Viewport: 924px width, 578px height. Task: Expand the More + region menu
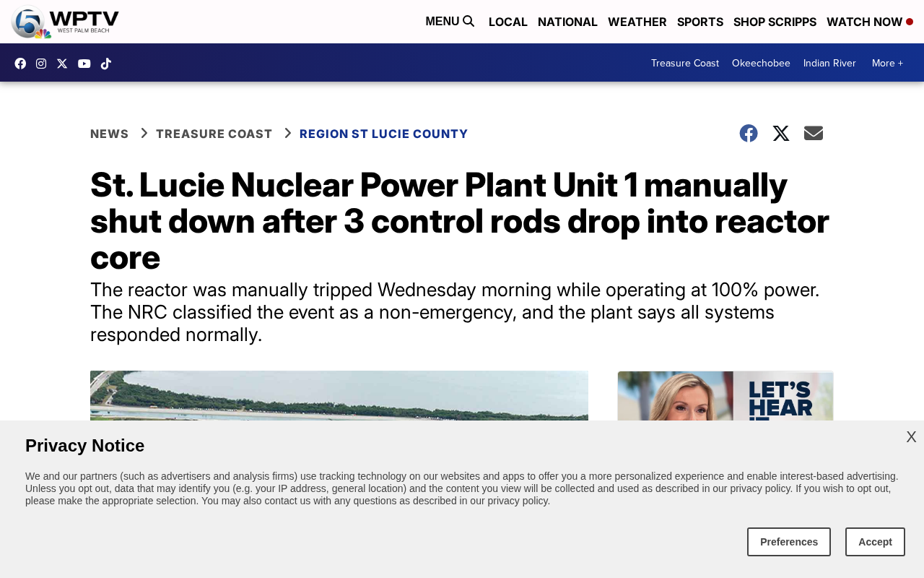887,63
